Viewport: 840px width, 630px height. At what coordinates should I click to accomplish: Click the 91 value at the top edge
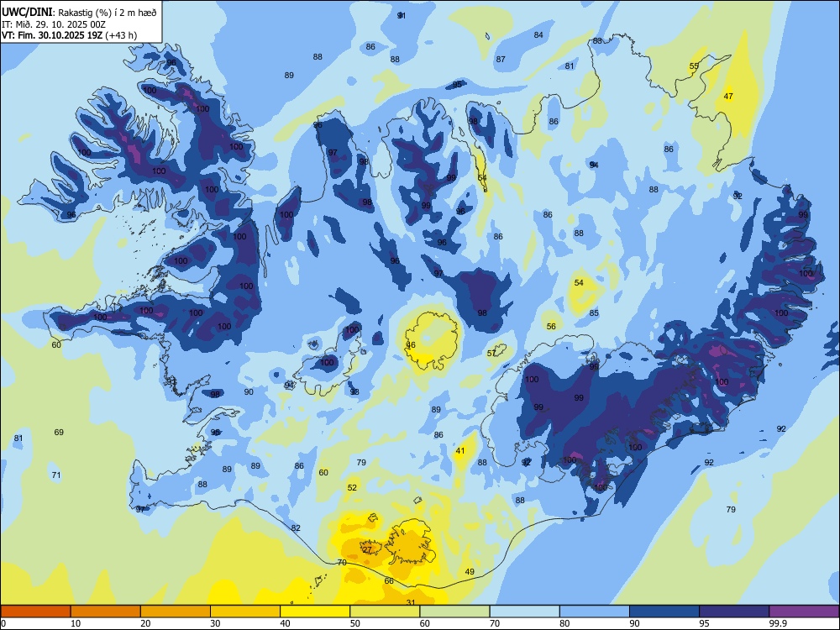point(402,15)
